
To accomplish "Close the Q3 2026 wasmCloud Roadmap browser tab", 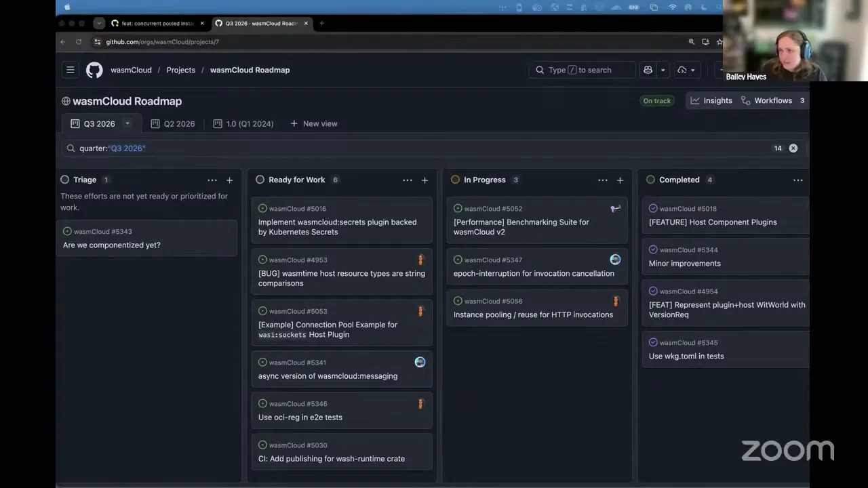I will [x=306, y=23].
